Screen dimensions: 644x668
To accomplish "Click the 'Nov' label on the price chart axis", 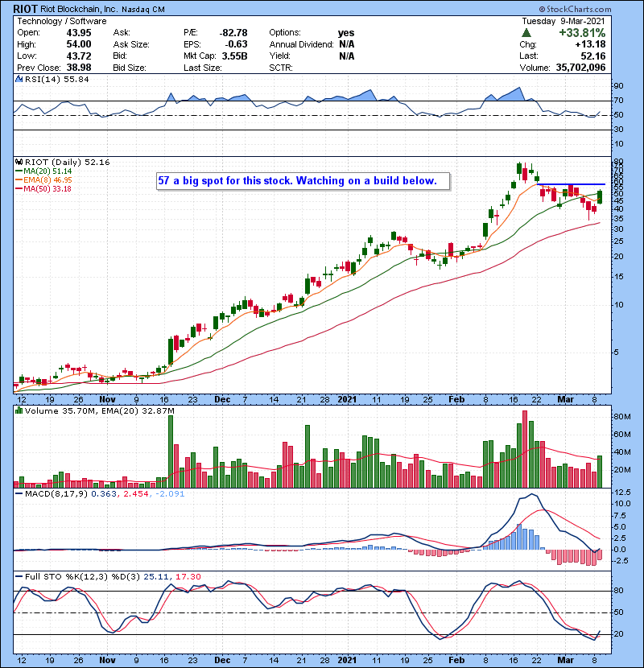I will (x=107, y=400).
